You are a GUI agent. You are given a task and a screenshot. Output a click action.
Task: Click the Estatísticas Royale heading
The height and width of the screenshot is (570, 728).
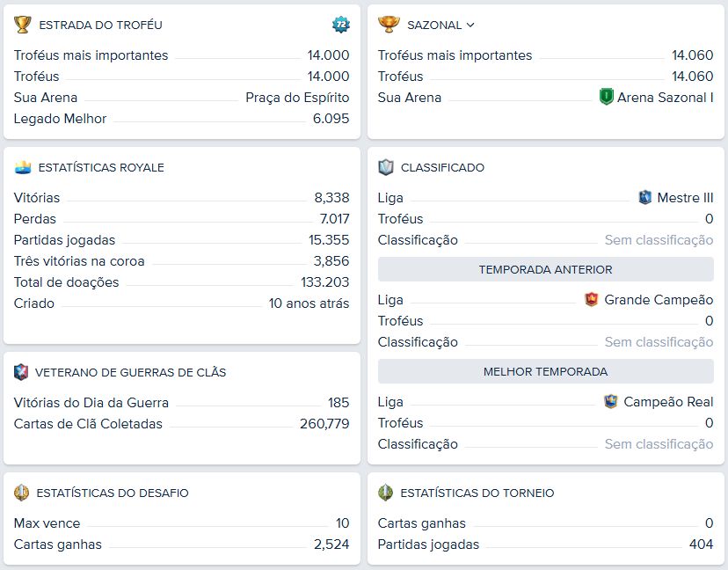click(101, 168)
